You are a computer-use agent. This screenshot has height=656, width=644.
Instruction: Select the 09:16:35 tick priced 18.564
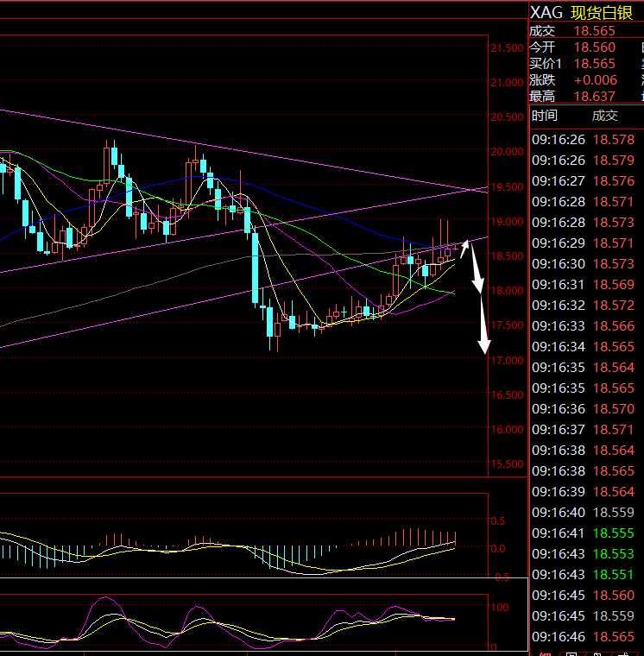[584, 368]
